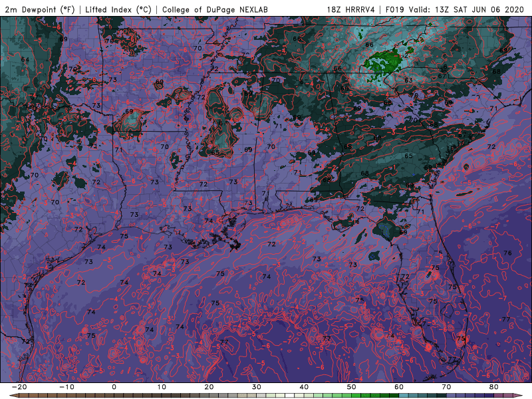Click the "Lifted Index (°C)" title text
Image resolution: width=532 pixels, height=399 pixels.
118,9
